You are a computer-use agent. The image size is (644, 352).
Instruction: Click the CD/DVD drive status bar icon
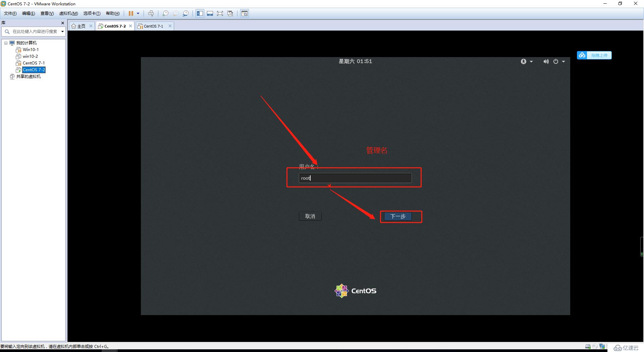coord(595,346)
